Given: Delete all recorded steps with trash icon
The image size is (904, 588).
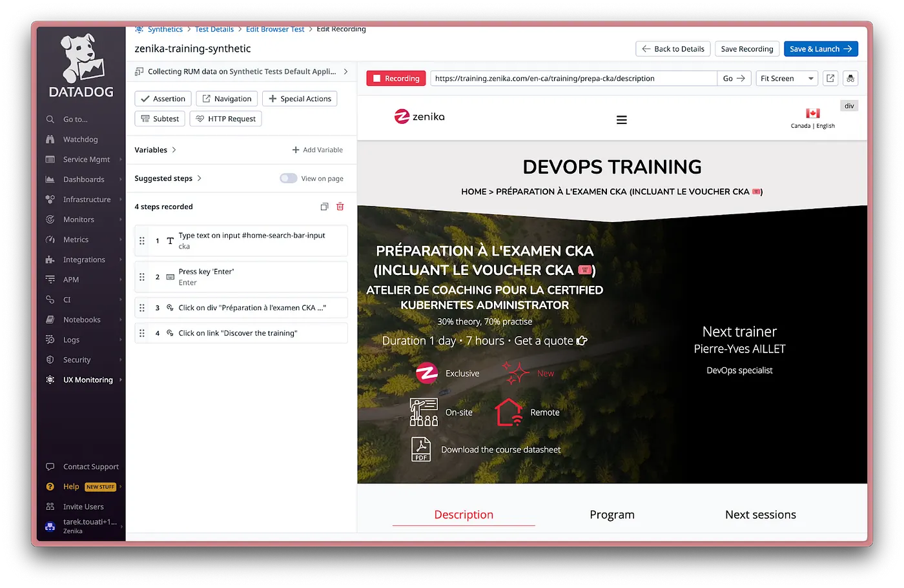Looking at the screenshot, I should 340,207.
